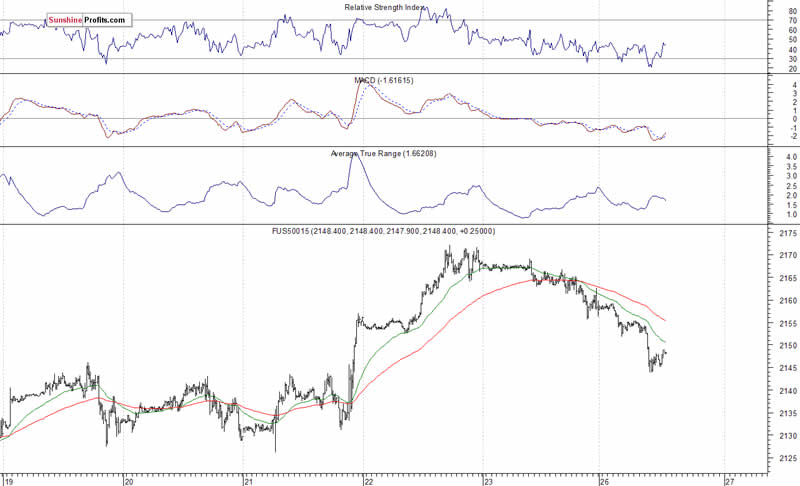Screen dimensions: 800x486
Task: Click the 2135 price axis label
Action: point(788,413)
